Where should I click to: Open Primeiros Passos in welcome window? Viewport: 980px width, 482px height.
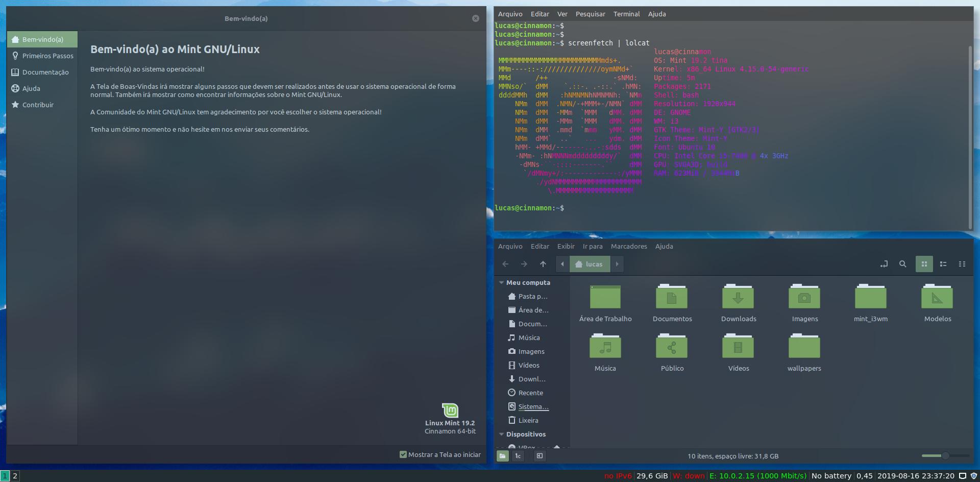click(42, 56)
